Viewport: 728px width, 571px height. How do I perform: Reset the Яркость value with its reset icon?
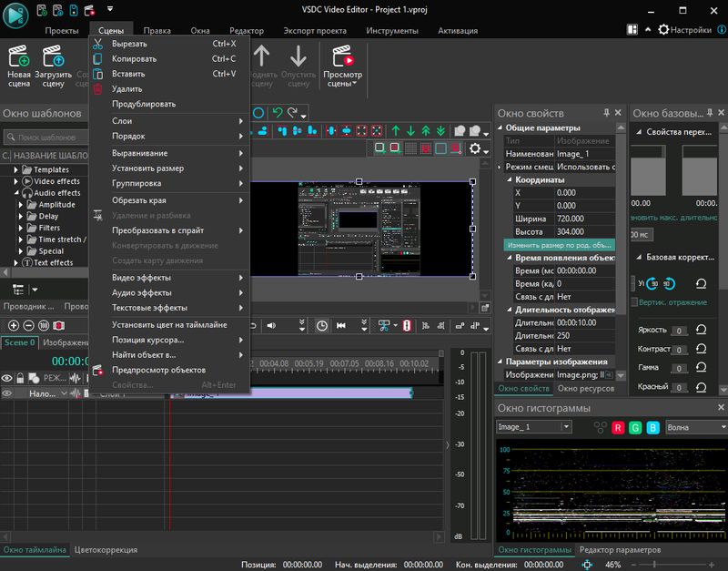701,330
